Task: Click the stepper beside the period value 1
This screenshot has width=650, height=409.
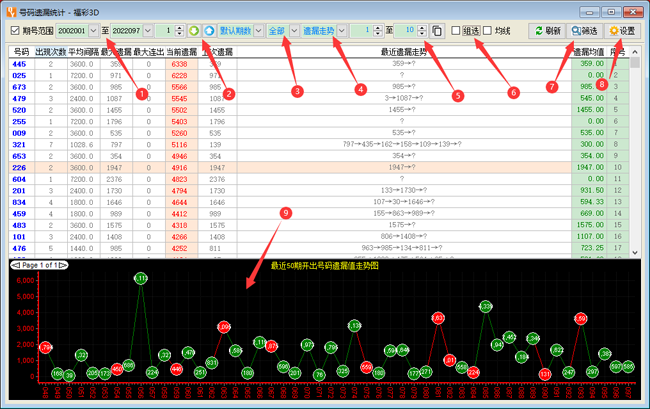Action: 179,31
